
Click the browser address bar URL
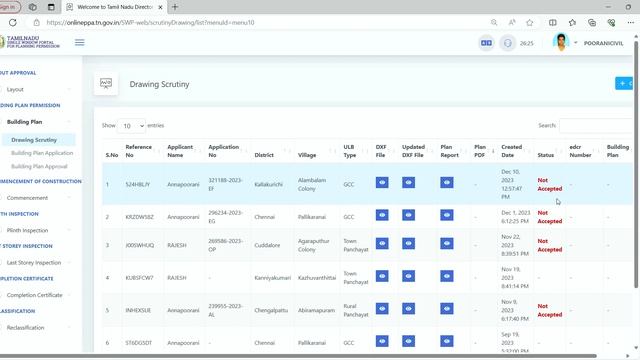pyautogui.click(x=150, y=22)
